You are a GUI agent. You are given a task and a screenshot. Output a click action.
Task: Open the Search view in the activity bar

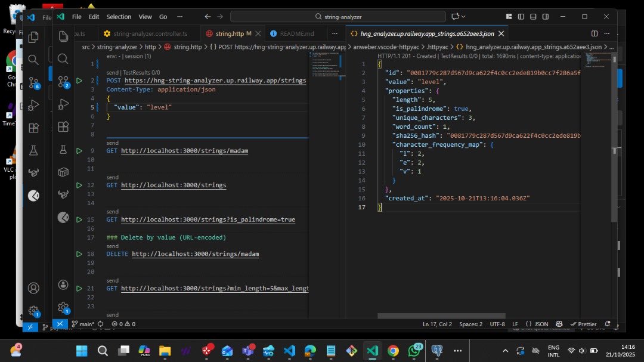coord(63,58)
